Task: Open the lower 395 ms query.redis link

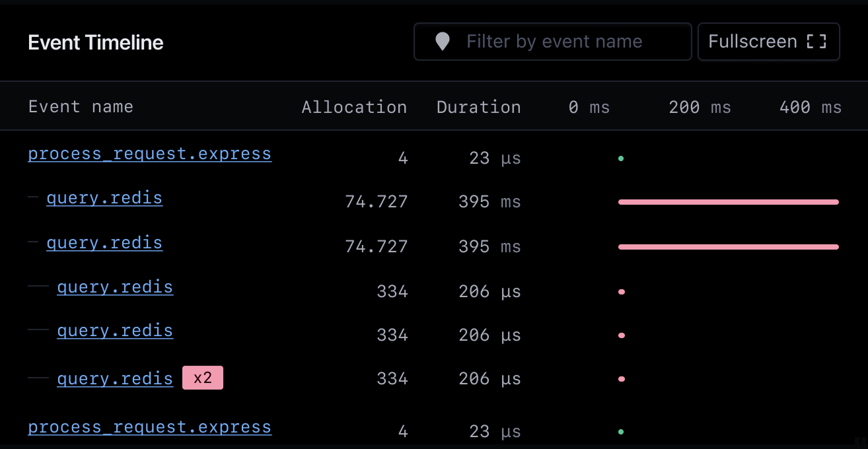Action: click(x=104, y=243)
